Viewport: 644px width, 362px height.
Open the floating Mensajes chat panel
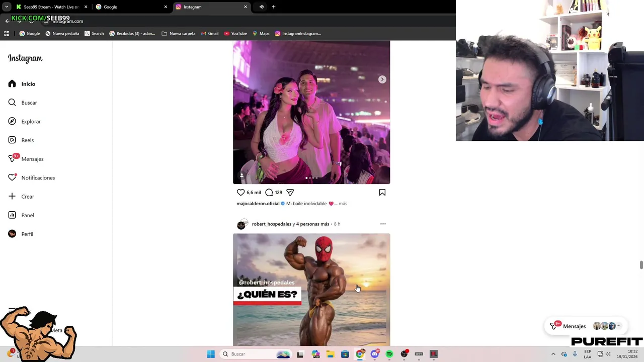tap(586, 326)
